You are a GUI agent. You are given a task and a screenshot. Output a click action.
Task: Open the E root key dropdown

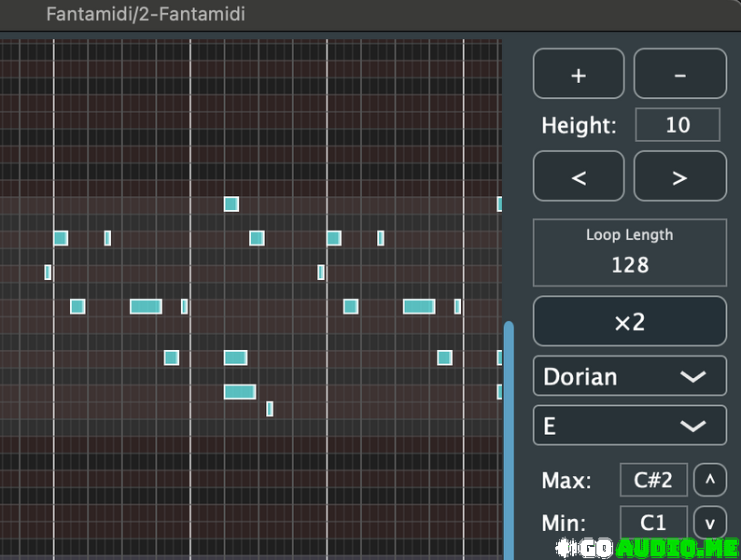tap(629, 427)
